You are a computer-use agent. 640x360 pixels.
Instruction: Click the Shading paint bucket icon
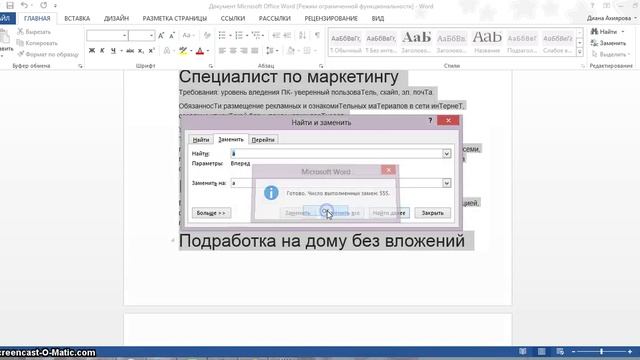[x=291, y=51]
